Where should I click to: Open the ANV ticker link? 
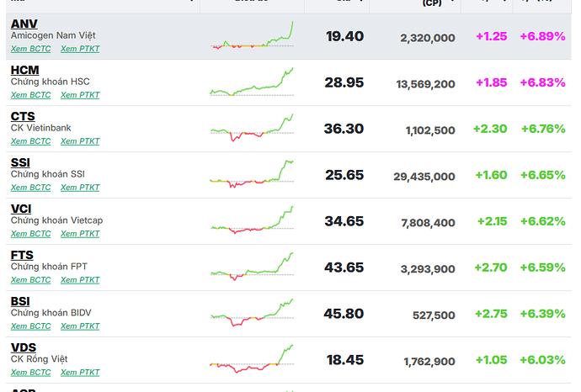(24, 24)
